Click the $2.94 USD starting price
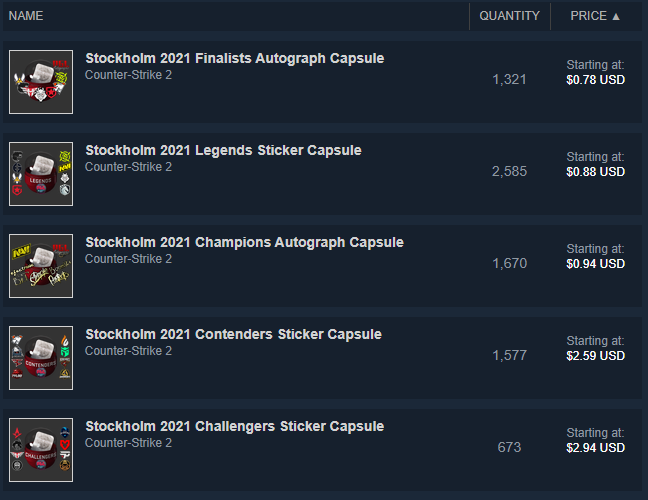Viewport: 648px width, 500px height. coord(595,448)
